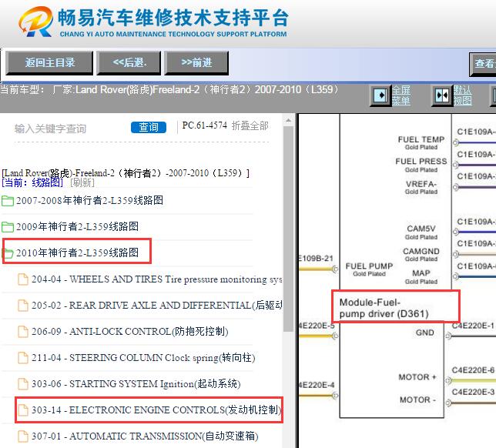
Task: Open 204-04 WHEELS AND TIRES document
Action: (x=156, y=279)
